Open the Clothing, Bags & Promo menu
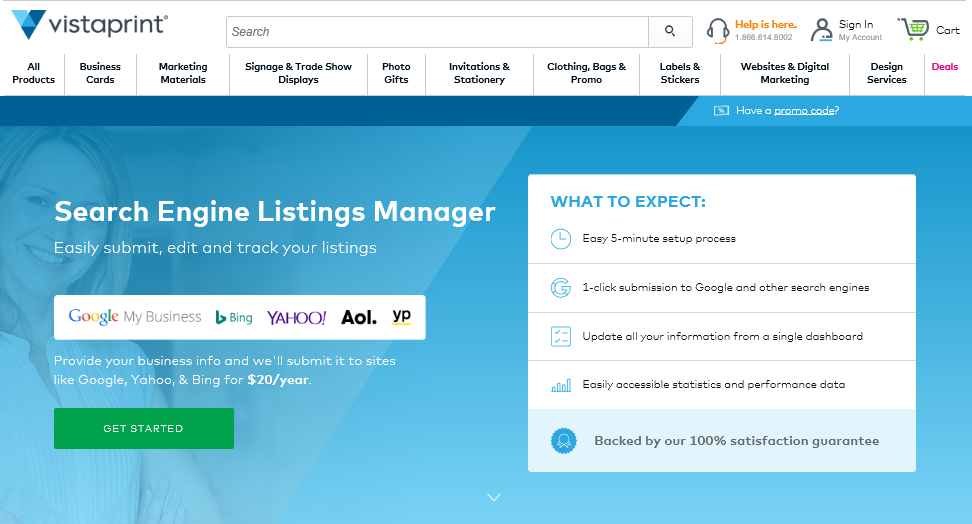The width and height of the screenshot is (972, 524). 586,73
